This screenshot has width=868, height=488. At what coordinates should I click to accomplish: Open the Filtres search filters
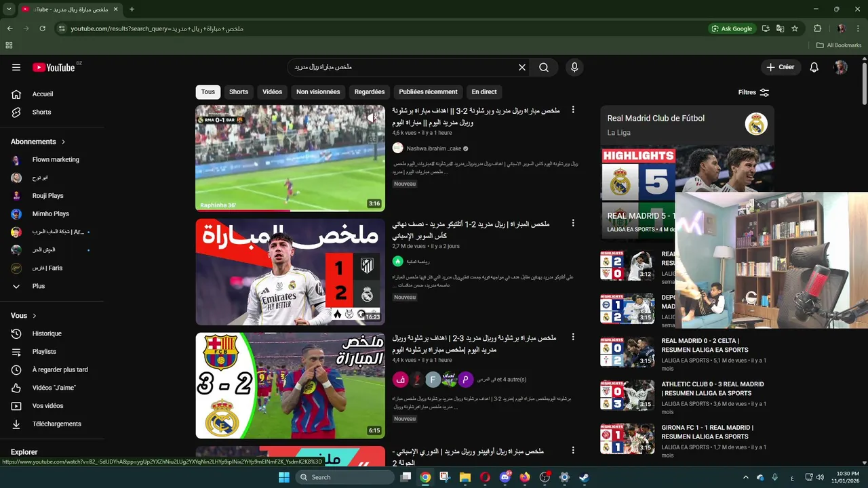pyautogui.click(x=753, y=92)
